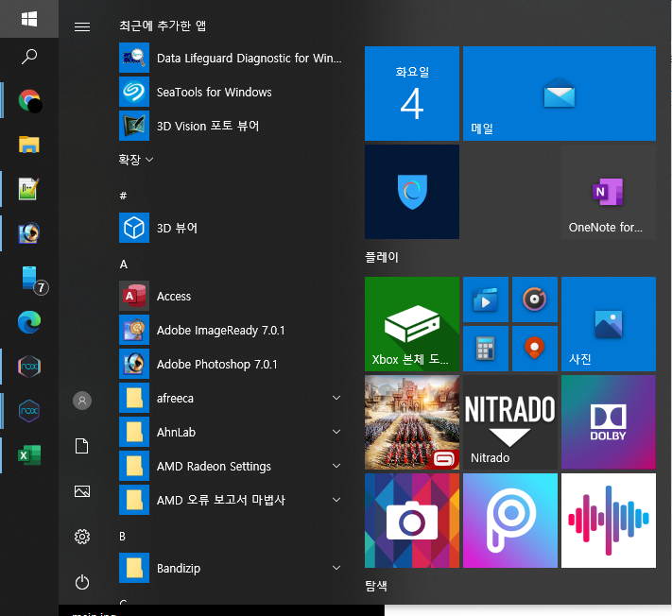The image size is (672, 616).
Task: Click the 탐색 group heading
Action: click(376, 586)
